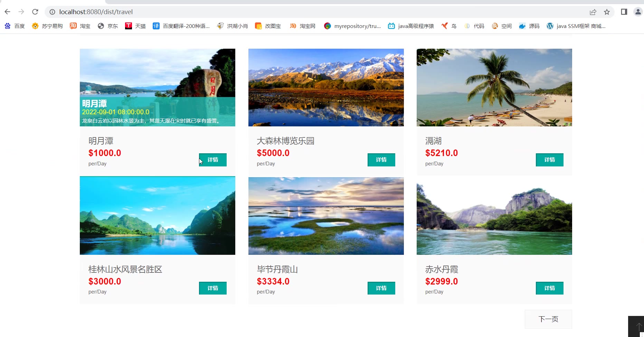The height and width of the screenshot is (337, 644).
Task: Open 详情 for 赤水丹霞
Action: (550, 288)
